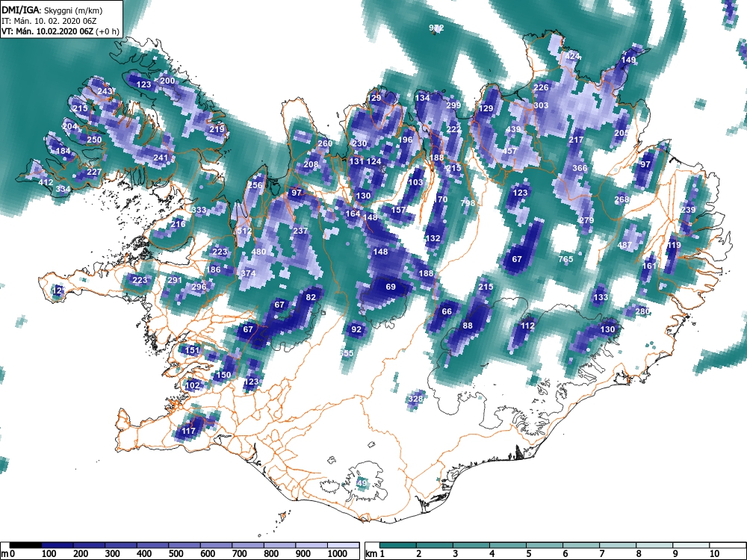
Task: Click the visibility value 226
Action: [541, 87]
